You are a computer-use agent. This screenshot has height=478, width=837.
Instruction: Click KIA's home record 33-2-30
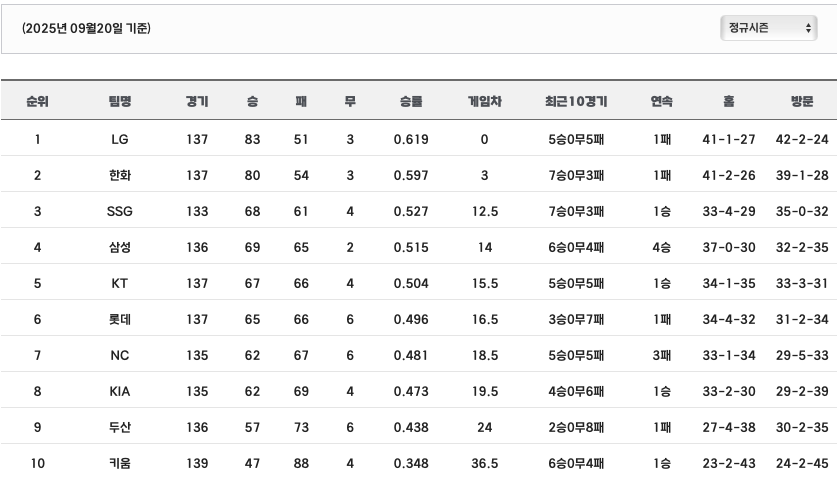(729, 391)
